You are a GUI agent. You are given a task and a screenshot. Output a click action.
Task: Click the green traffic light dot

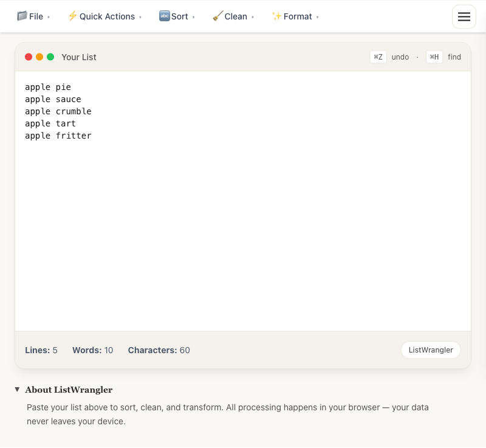[50, 57]
